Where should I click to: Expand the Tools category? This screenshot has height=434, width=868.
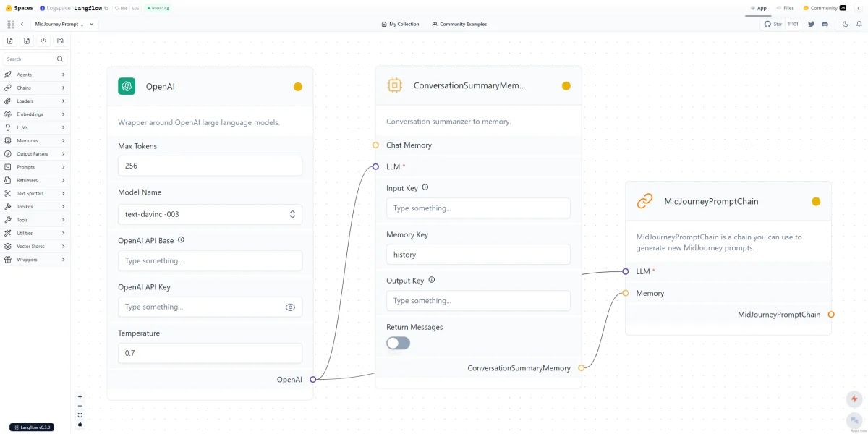pyautogui.click(x=35, y=220)
